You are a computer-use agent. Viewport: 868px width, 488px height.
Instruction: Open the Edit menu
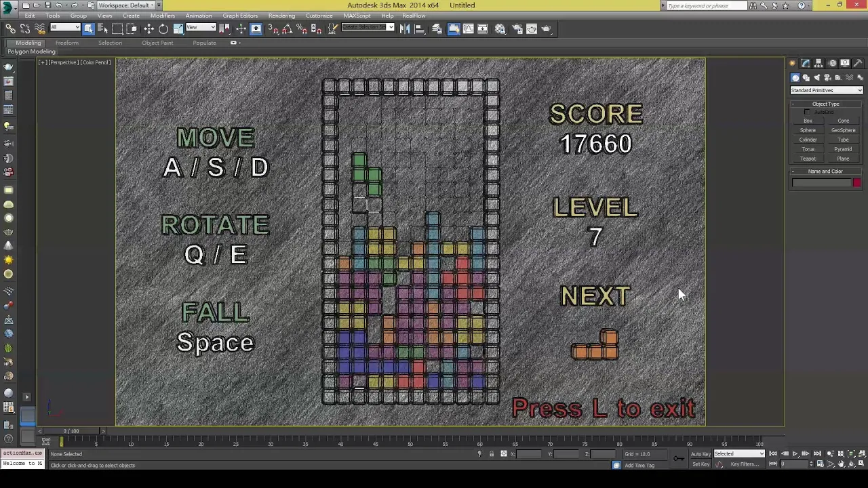pyautogui.click(x=30, y=16)
